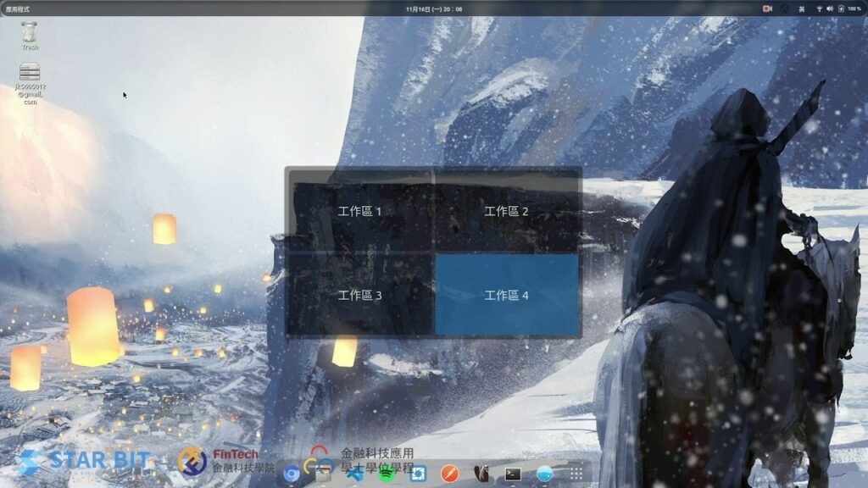Viewport: 868px width, 488px height.
Task: Select the Trash desktop icon
Action: [30, 36]
